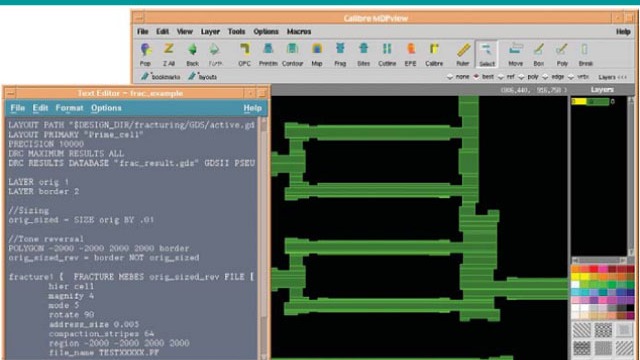Click the 'magnify 4' line

coord(71,296)
